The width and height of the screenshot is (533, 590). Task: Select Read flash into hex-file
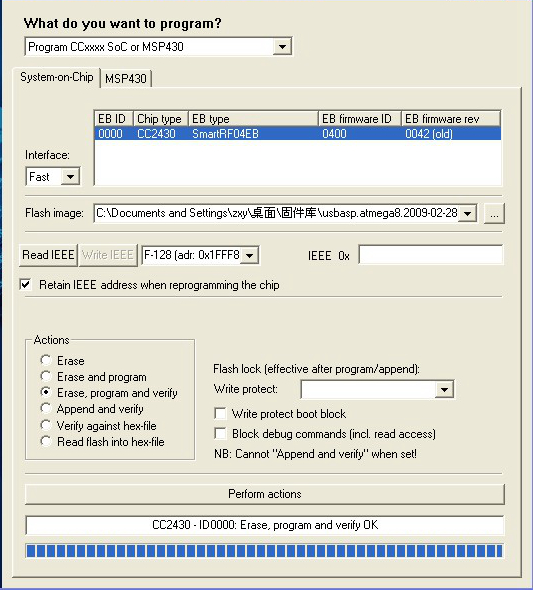pos(46,441)
